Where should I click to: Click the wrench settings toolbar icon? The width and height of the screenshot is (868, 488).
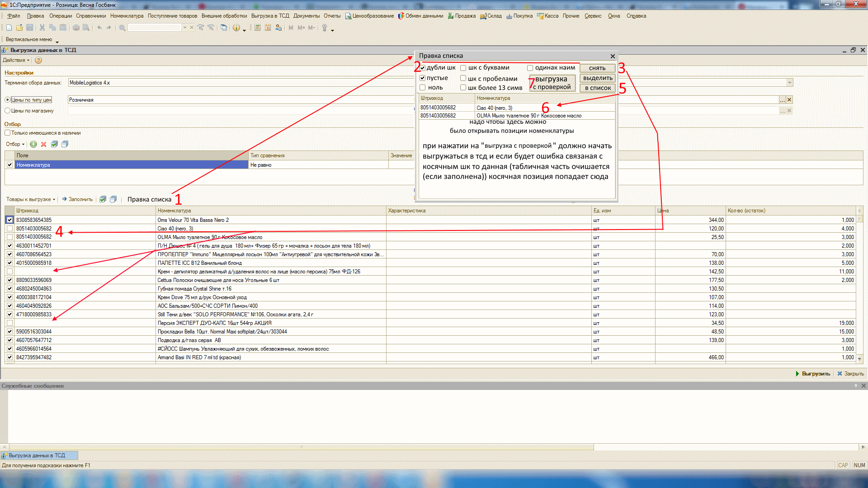324,28
